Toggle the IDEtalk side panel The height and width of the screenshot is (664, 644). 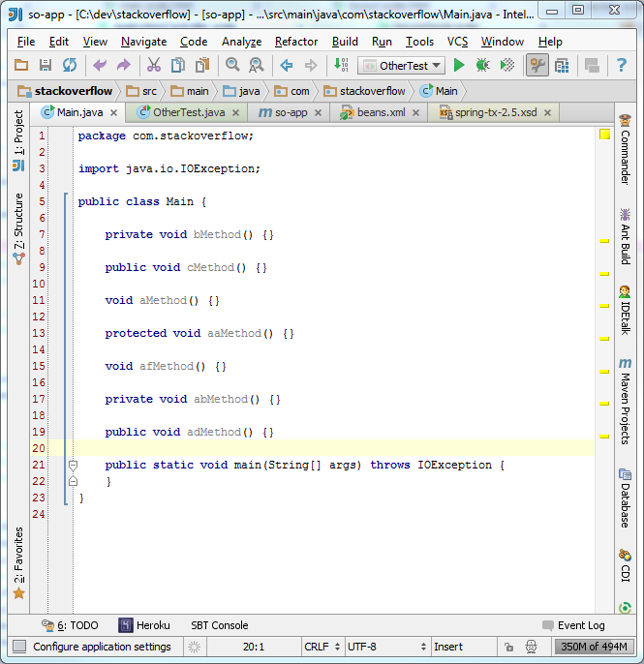coord(625,311)
